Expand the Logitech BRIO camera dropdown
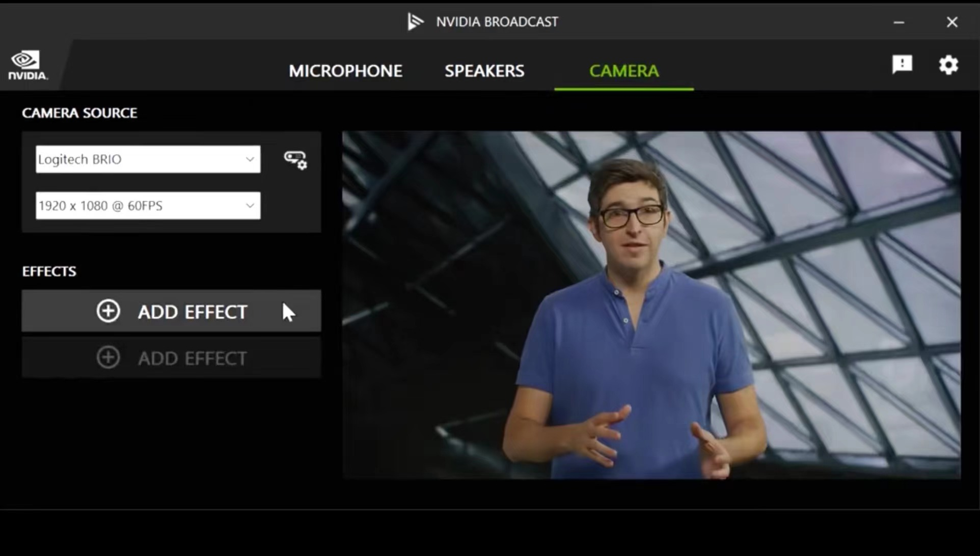The image size is (980, 556). [148, 159]
